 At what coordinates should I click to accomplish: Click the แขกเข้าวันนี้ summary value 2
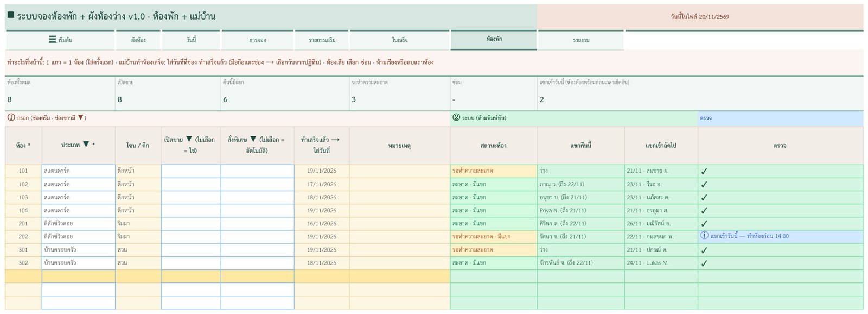[541, 99]
